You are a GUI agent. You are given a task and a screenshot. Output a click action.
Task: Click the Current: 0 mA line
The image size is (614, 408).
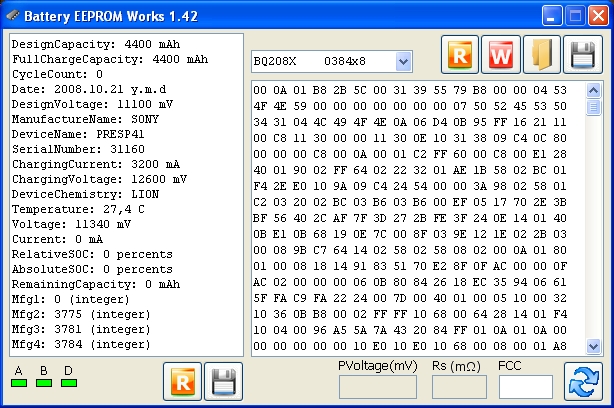tap(57, 239)
